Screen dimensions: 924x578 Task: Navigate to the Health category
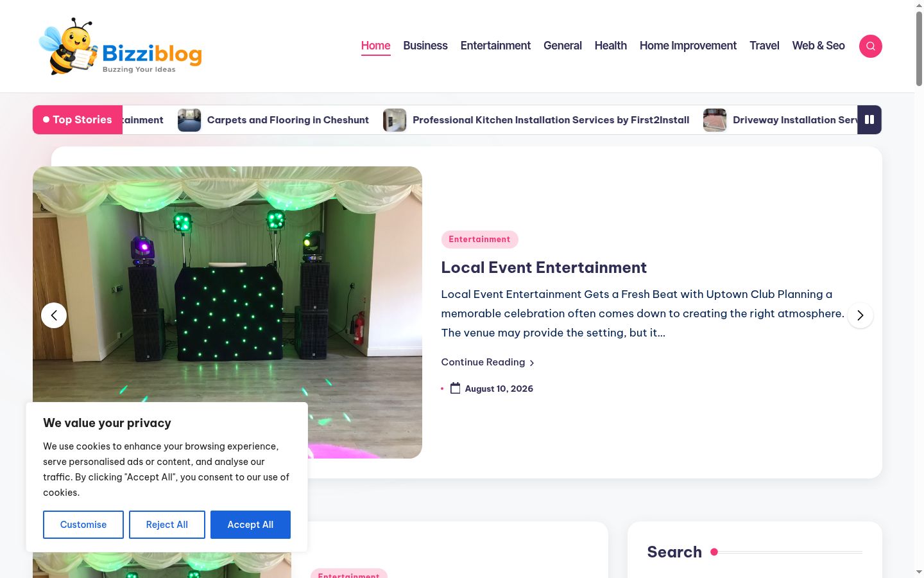point(610,46)
